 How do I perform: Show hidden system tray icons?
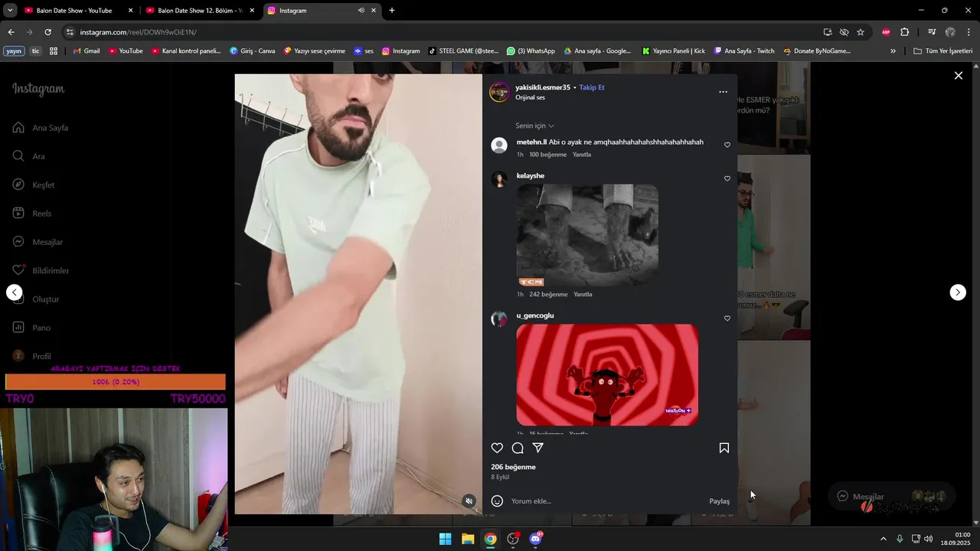pos(883,539)
